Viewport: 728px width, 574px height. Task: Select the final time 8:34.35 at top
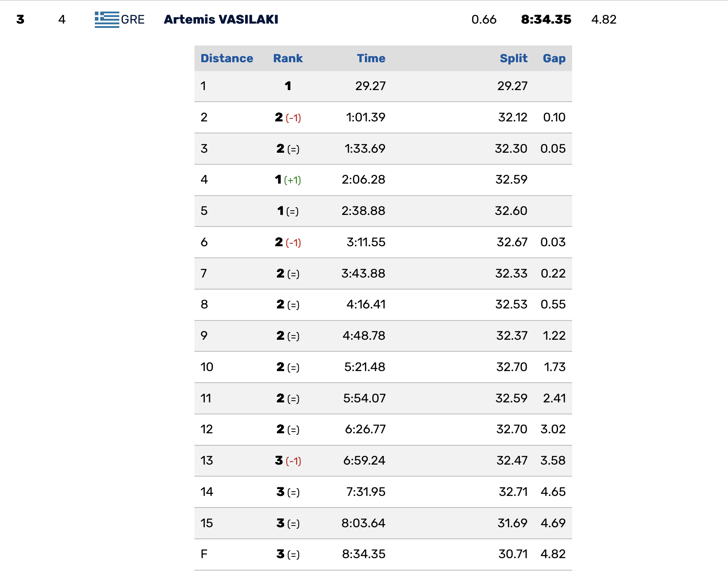(546, 20)
